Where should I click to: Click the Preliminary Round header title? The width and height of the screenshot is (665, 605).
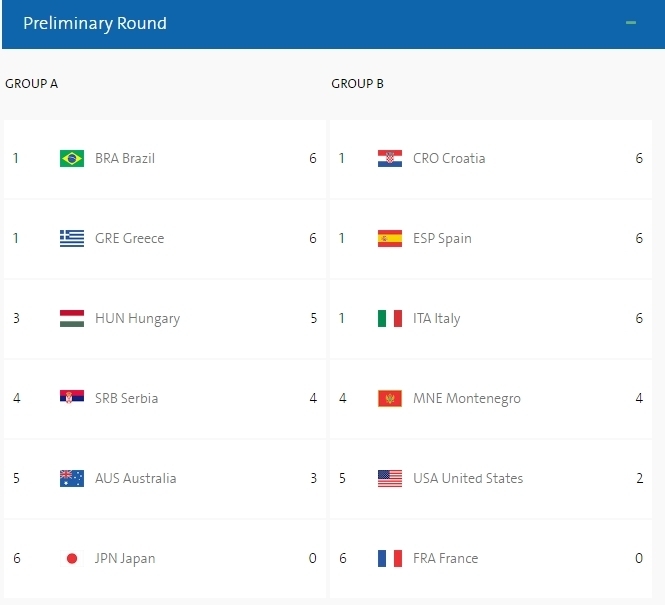(95, 23)
